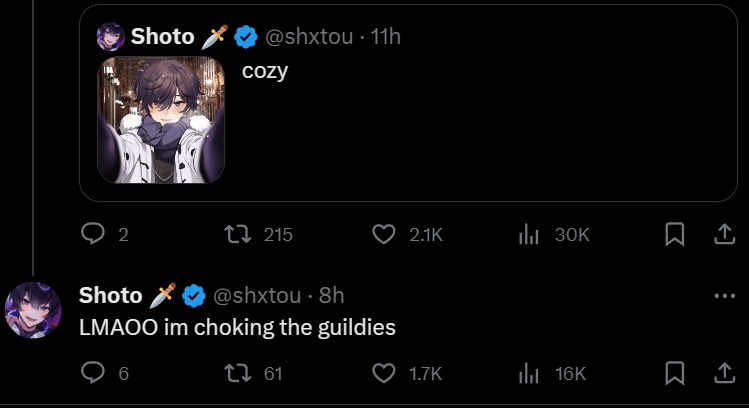This screenshot has height=408, width=749.
Task: Share the tweet with 30K views
Action: click(x=724, y=234)
